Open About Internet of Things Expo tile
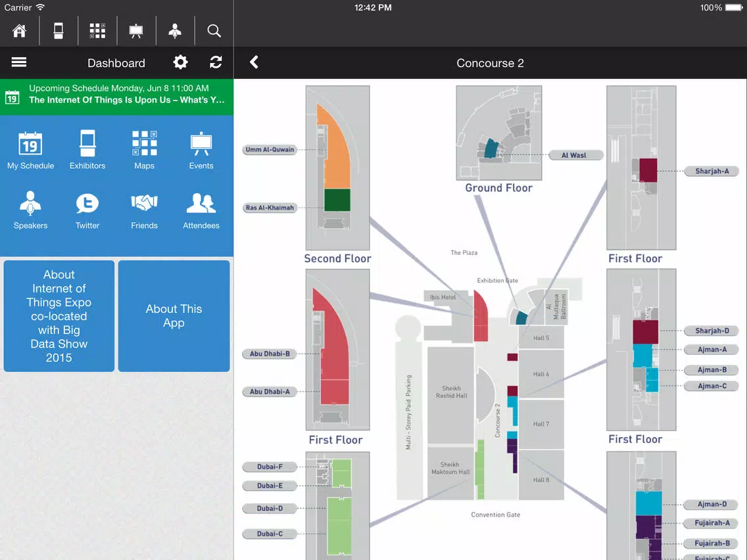The image size is (747, 560). (x=59, y=315)
